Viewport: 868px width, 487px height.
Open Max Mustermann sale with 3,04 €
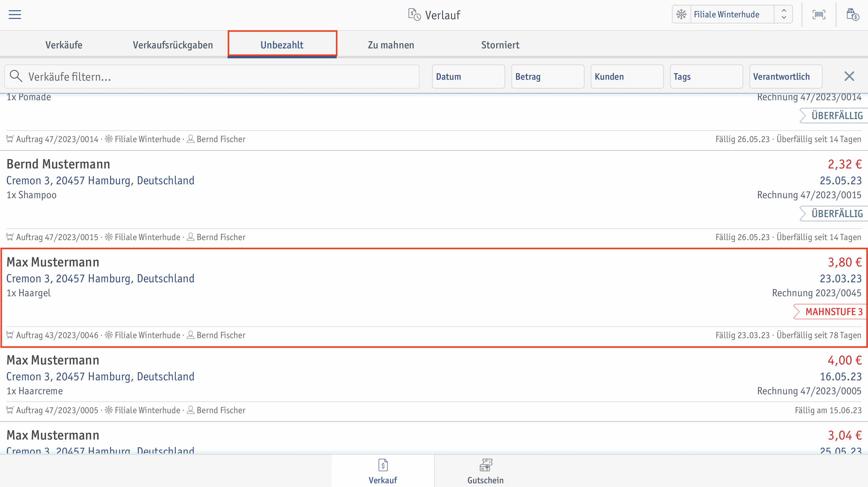(x=434, y=438)
